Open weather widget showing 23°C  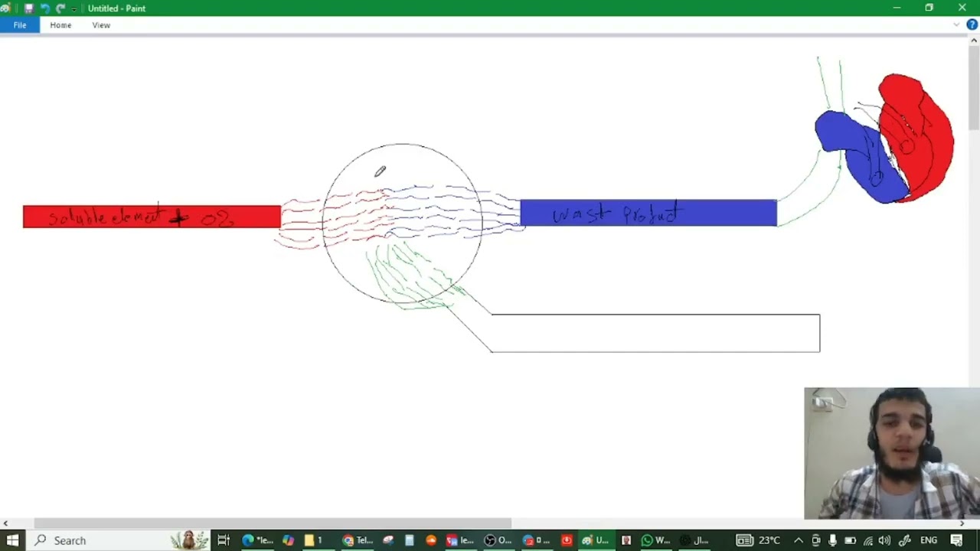[758, 540]
